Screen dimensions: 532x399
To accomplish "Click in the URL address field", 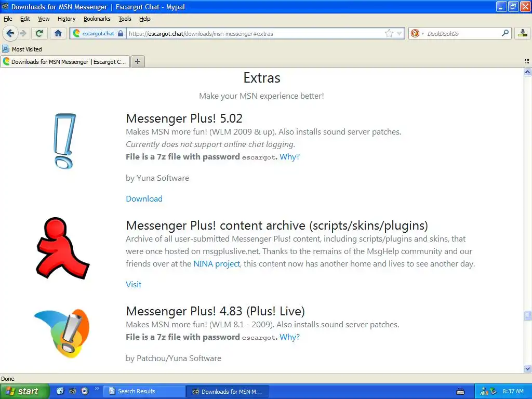I will pos(256,34).
